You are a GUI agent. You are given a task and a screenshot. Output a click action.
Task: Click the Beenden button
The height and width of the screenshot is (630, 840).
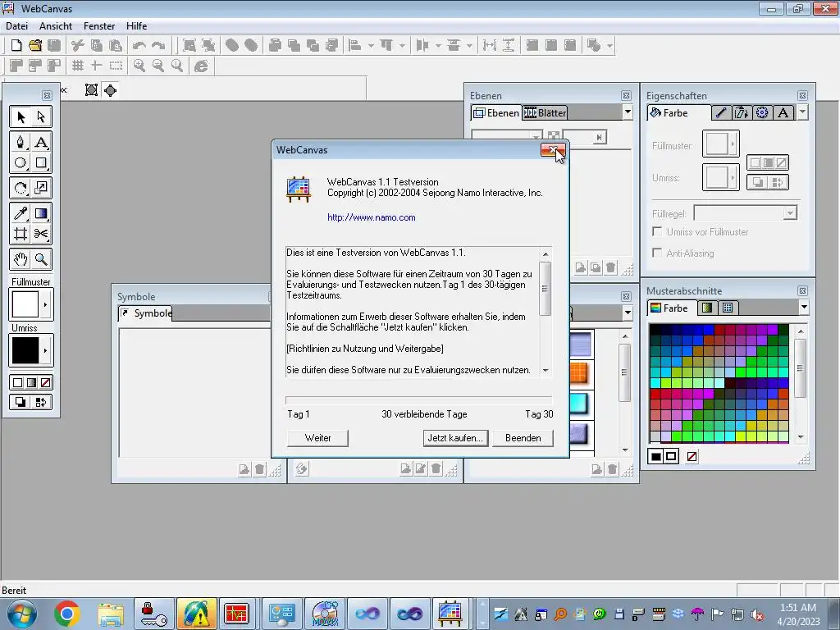523,438
